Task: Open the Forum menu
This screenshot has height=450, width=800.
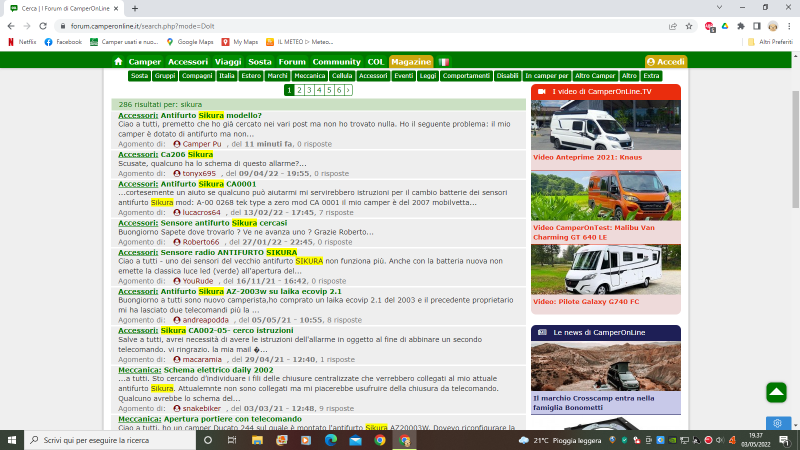Action: pos(292,62)
